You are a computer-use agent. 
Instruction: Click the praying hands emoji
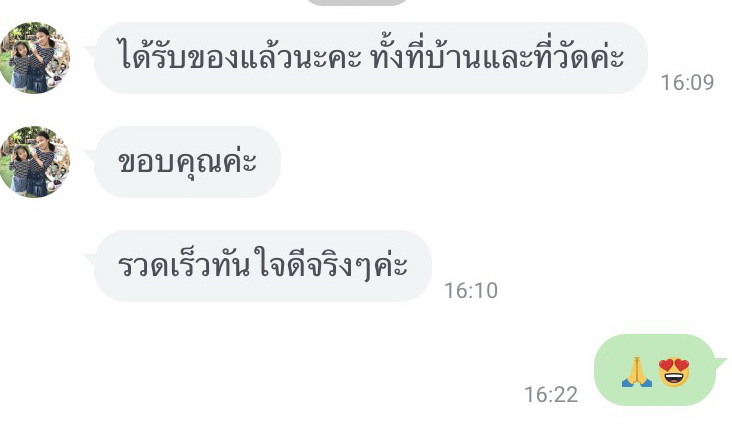pos(637,372)
